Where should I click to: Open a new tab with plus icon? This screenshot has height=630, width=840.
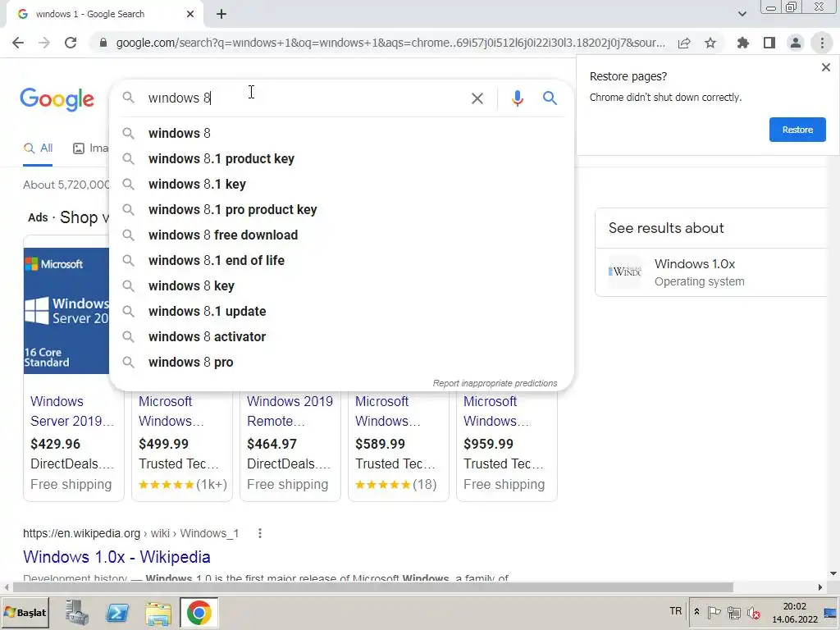(x=221, y=15)
